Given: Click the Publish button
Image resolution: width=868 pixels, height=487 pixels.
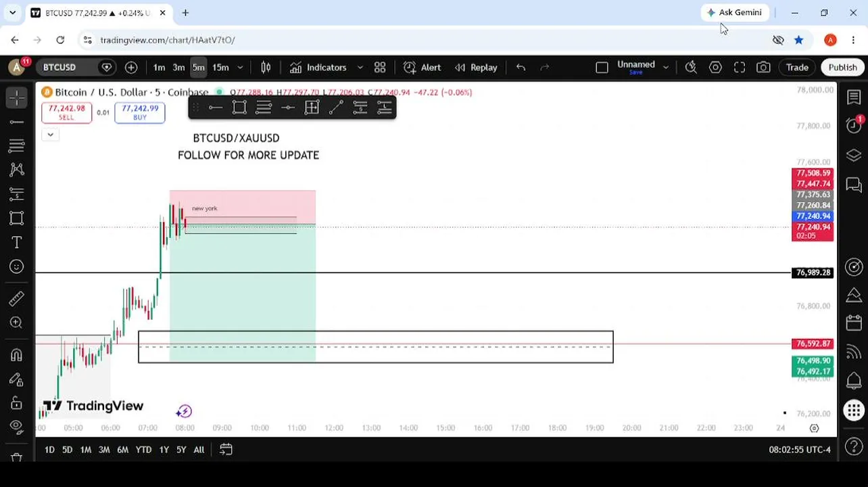Looking at the screenshot, I should (842, 67).
